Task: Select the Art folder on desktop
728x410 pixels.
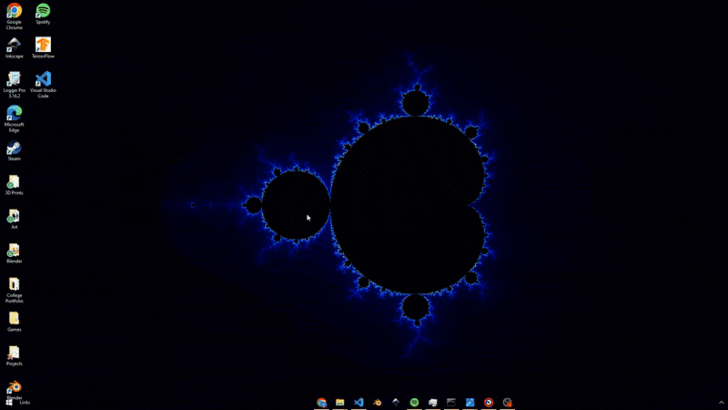Action: pos(14,219)
